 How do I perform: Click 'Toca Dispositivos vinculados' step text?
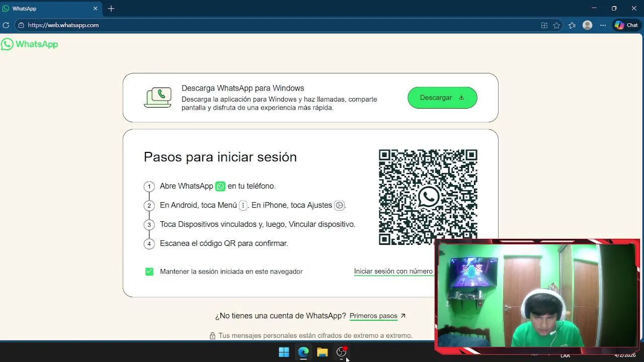[258, 224]
